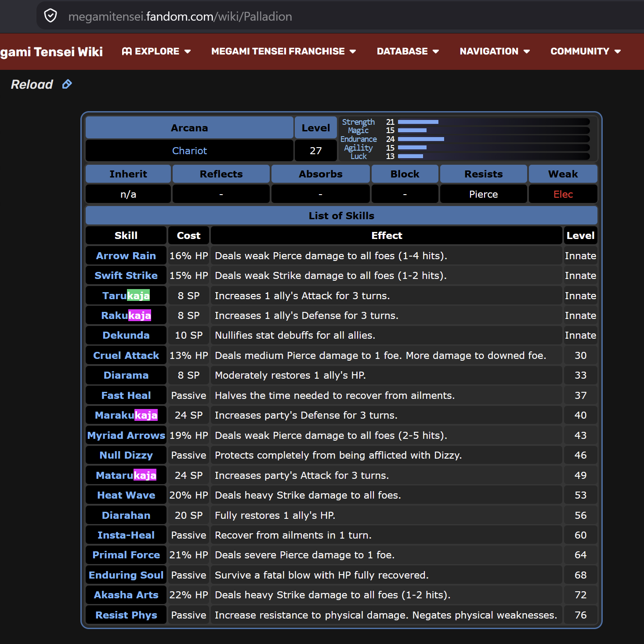Expand the Megami Tensei Franchise arrow

click(x=353, y=51)
